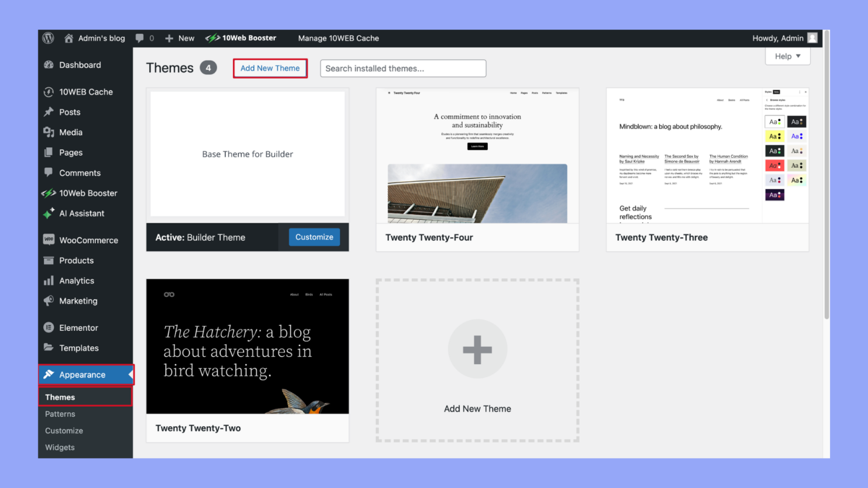Click the Pages icon in the sidebar

[x=49, y=152]
